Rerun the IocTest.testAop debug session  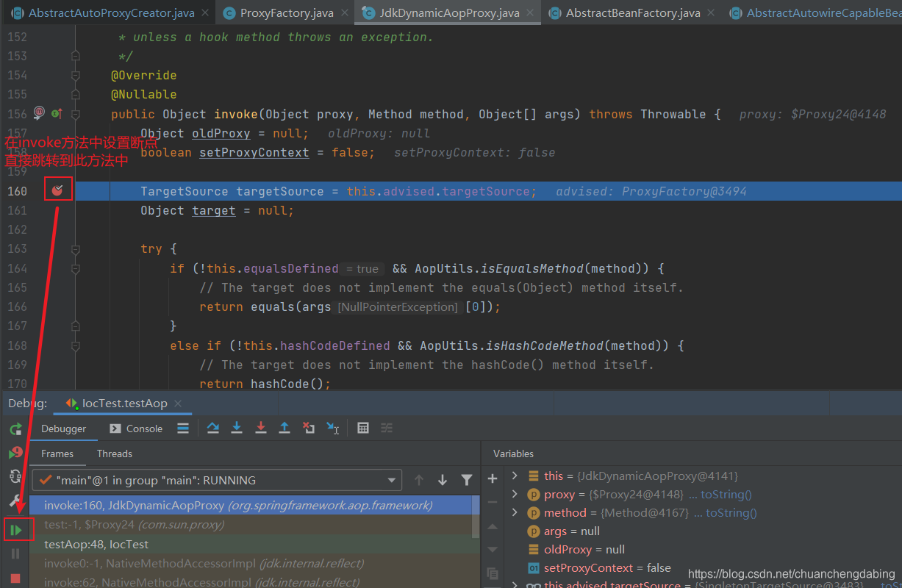(15, 429)
